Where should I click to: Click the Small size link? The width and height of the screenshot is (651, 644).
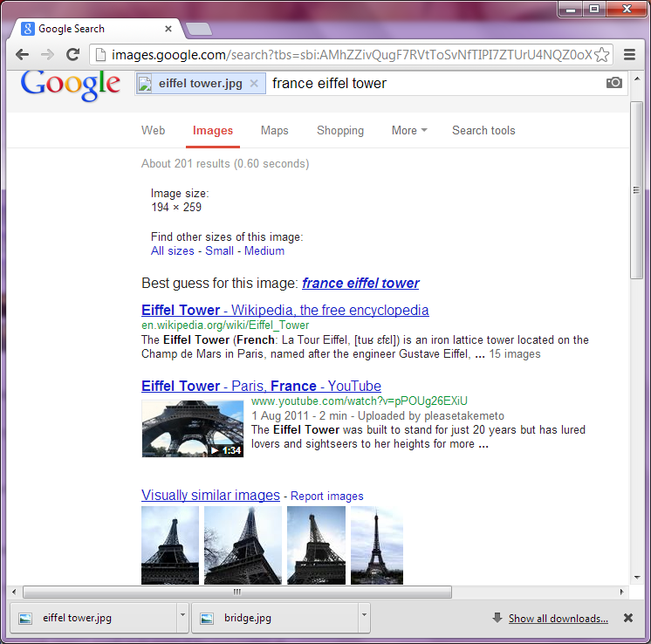(219, 250)
